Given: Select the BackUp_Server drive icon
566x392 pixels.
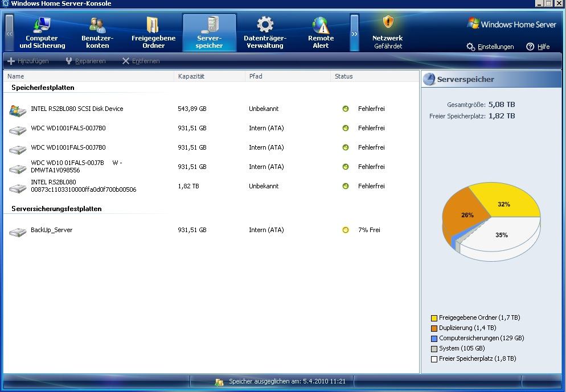Looking at the screenshot, I should coord(18,232).
